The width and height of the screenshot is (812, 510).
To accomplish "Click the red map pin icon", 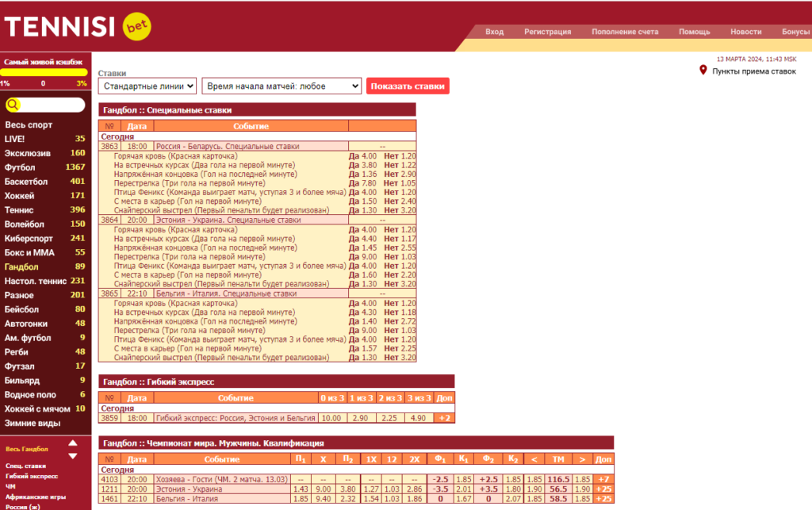I will pyautogui.click(x=703, y=70).
